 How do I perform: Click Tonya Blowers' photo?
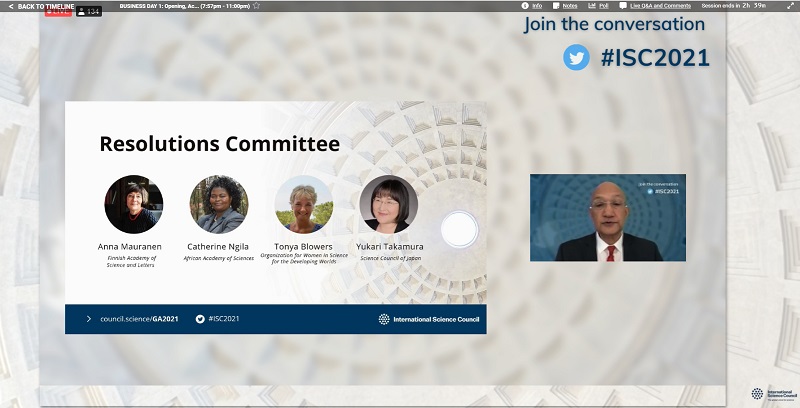pos(304,204)
